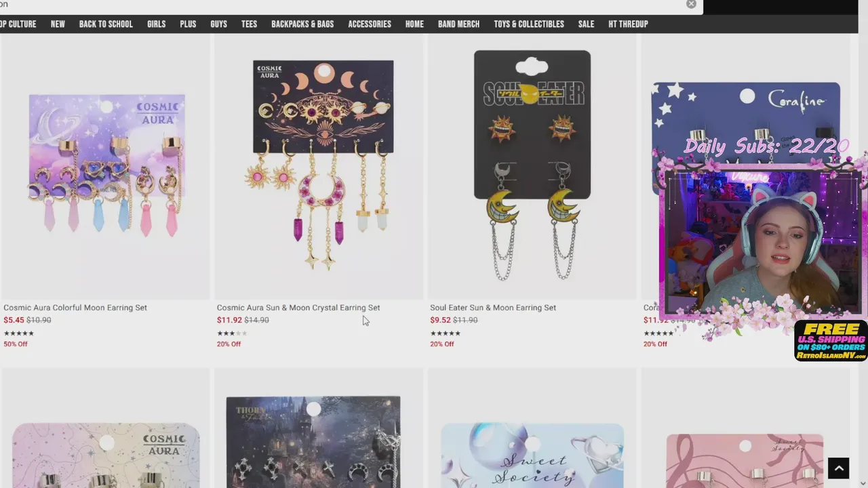The height and width of the screenshot is (488, 868).
Task: Open the ACCESSORIES category
Action: [x=370, y=24]
